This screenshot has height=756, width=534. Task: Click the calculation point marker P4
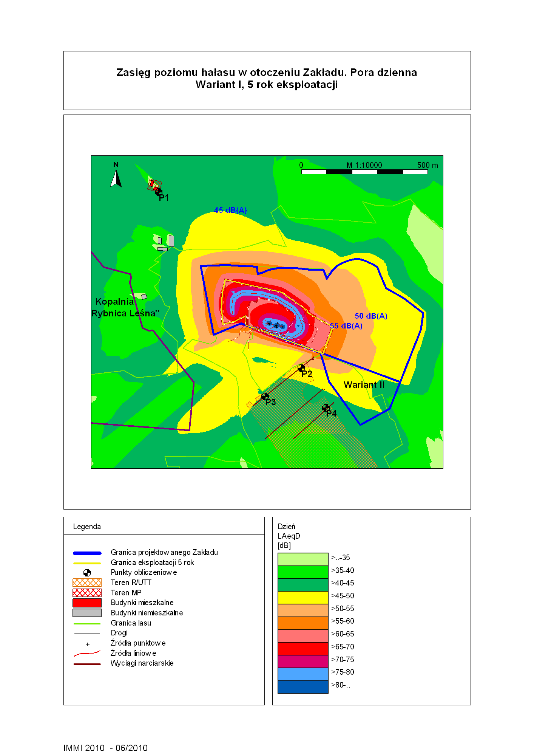point(326,408)
